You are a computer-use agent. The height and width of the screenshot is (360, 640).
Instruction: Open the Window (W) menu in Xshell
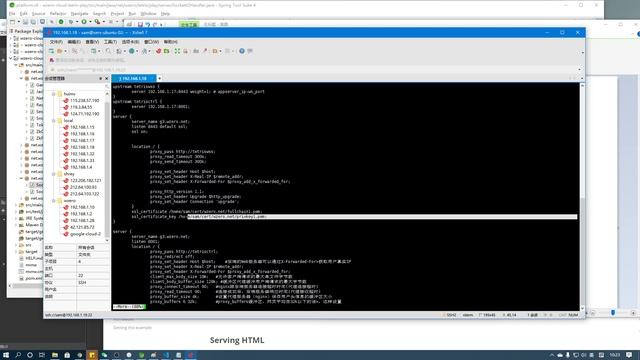pos(151,42)
